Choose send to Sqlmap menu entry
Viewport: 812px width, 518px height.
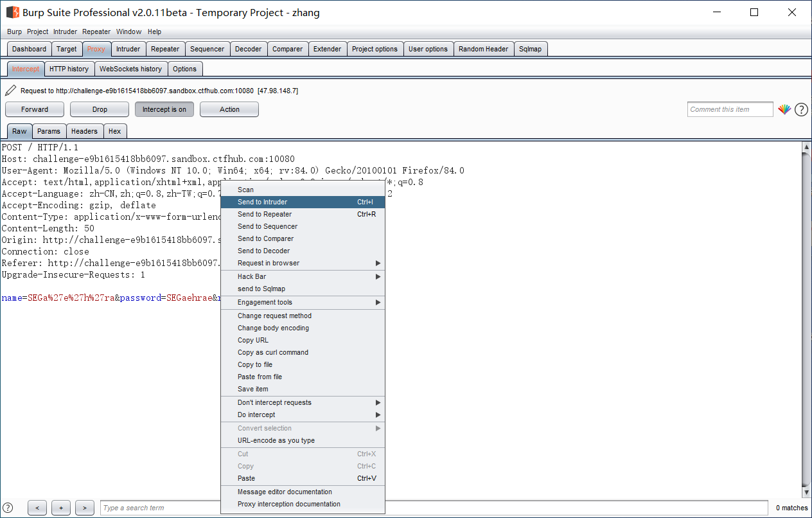303,289
